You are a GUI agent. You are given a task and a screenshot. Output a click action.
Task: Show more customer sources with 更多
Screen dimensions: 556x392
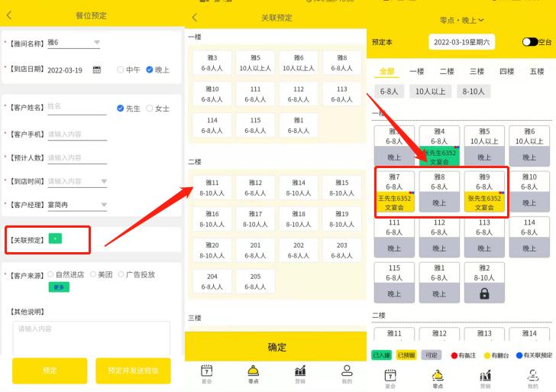59,287
